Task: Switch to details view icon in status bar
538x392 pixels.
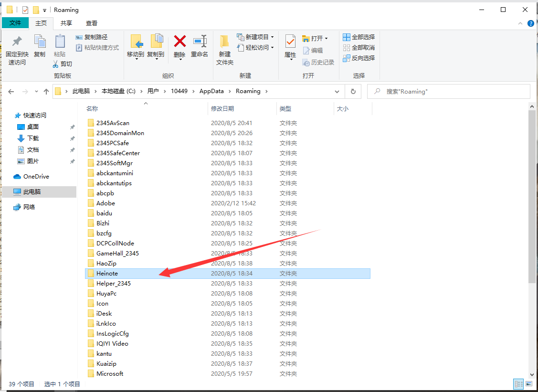Action: (518, 384)
